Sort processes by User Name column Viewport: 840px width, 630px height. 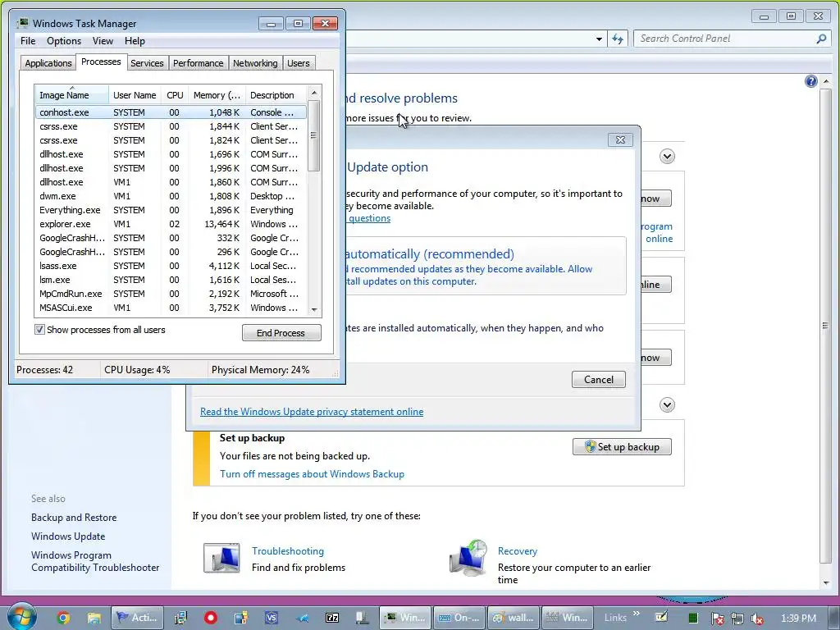tap(135, 95)
